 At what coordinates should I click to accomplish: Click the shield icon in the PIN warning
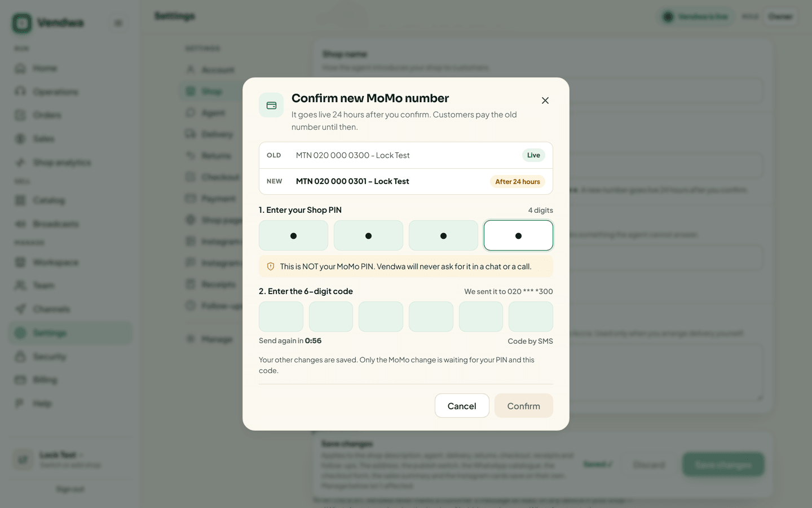(x=271, y=266)
